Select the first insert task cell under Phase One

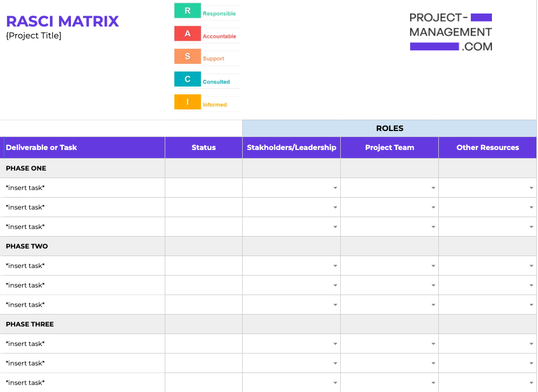click(x=81, y=188)
